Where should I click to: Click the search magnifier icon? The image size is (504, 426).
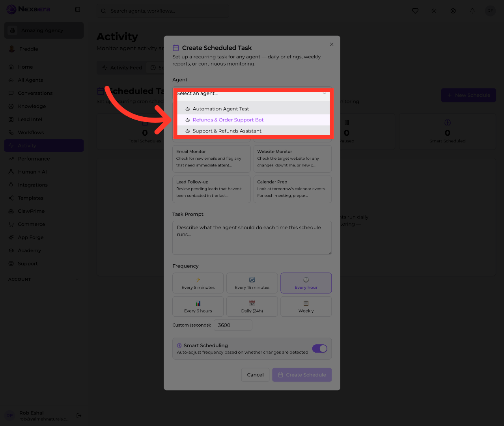(103, 11)
